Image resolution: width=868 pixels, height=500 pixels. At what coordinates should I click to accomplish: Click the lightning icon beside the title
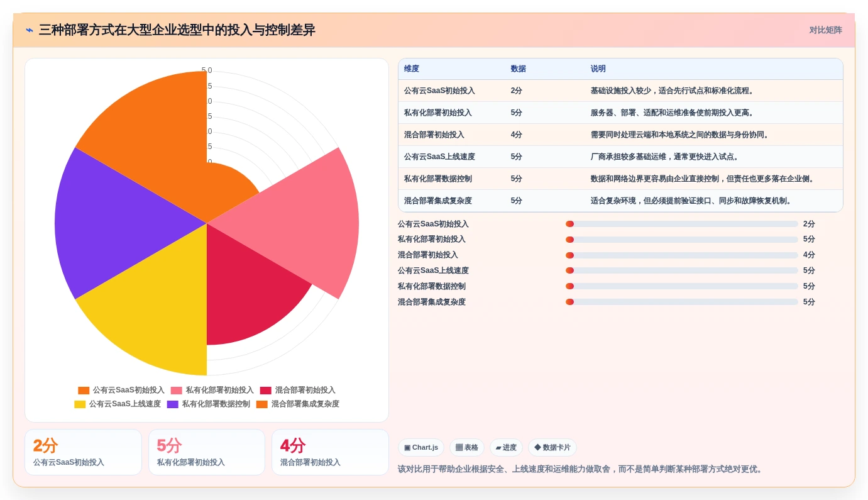click(30, 30)
